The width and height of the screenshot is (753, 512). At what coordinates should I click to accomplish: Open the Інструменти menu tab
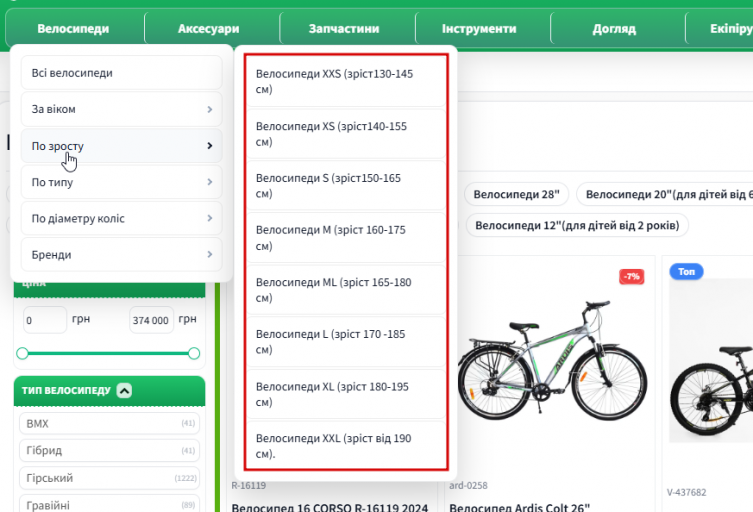479,28
